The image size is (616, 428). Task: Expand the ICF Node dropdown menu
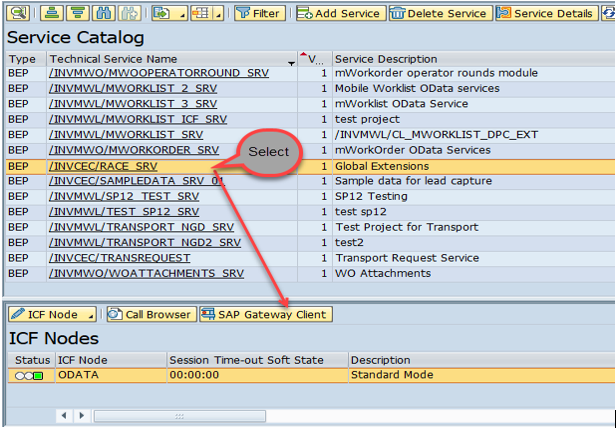[x=90, y=314]
